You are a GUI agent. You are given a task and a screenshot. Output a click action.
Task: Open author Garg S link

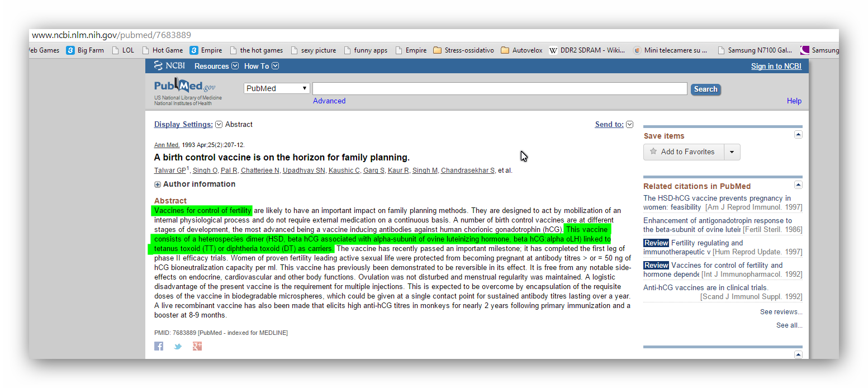pos(374,171)
